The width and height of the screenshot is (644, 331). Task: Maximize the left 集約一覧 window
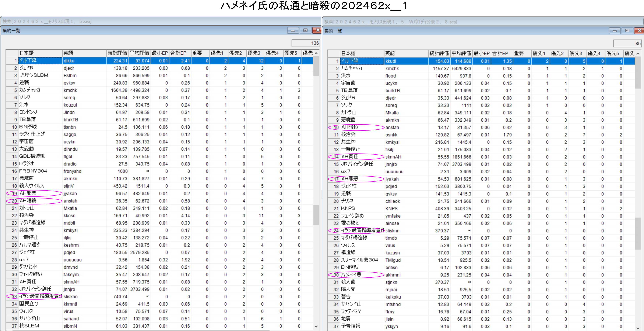(x=305, y=31)
